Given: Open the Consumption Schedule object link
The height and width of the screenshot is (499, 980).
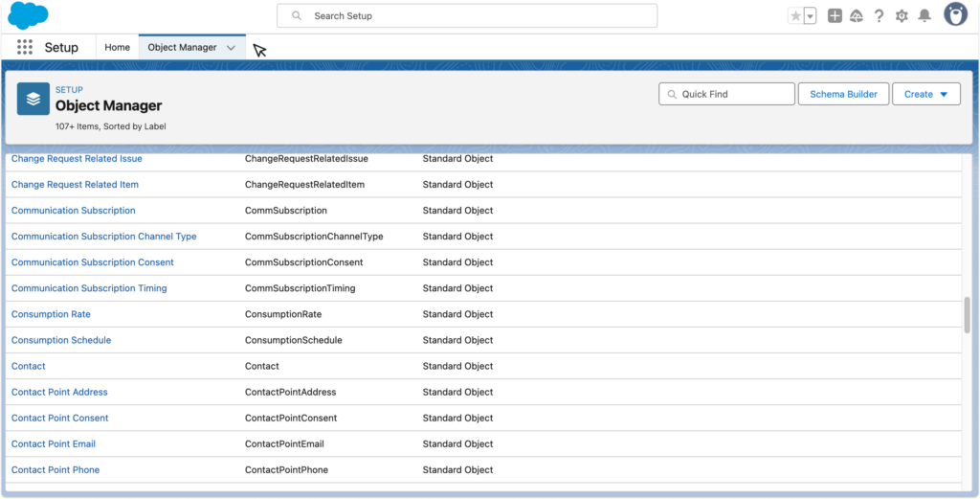Looking at the screenshot, I should pos(61,340).
